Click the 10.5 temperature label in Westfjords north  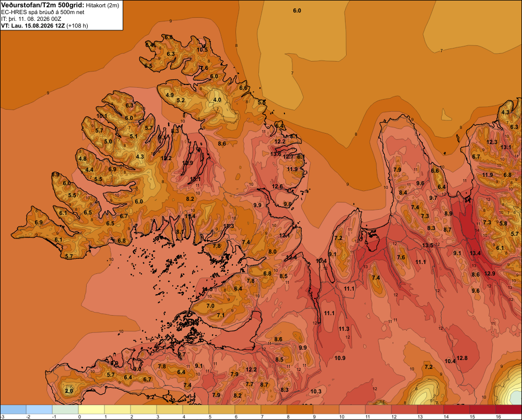202,50
